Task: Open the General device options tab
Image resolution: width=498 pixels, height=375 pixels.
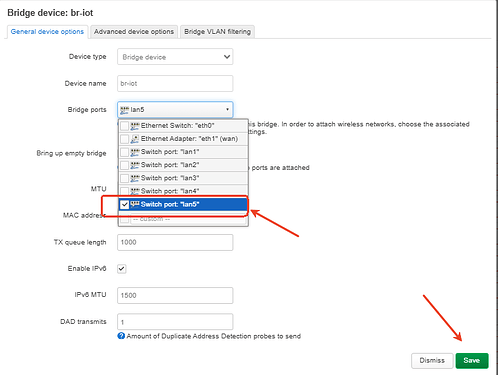Action: pyautogui.click(x=47, y=32)
